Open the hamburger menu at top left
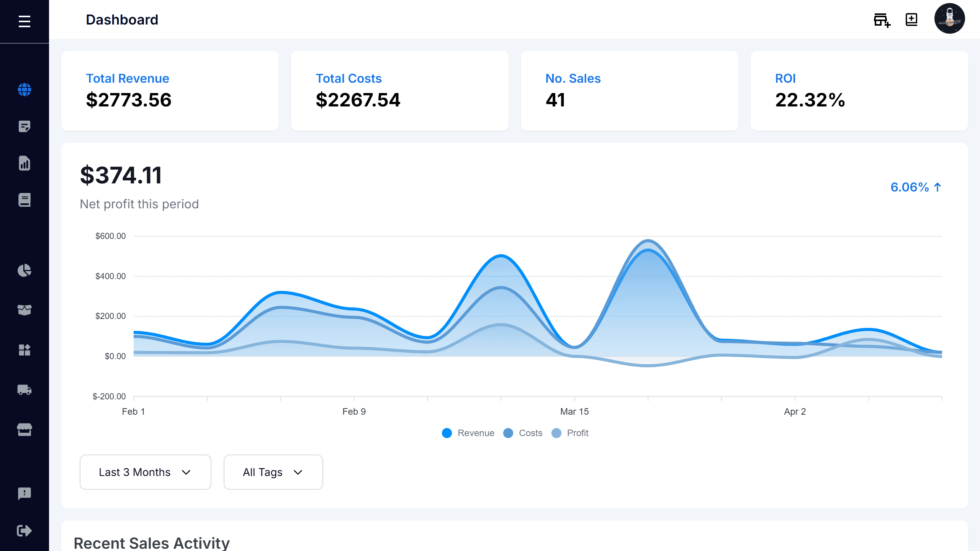Screen dimensions: 980x551 pyautogui.click(x=24, y=22)
